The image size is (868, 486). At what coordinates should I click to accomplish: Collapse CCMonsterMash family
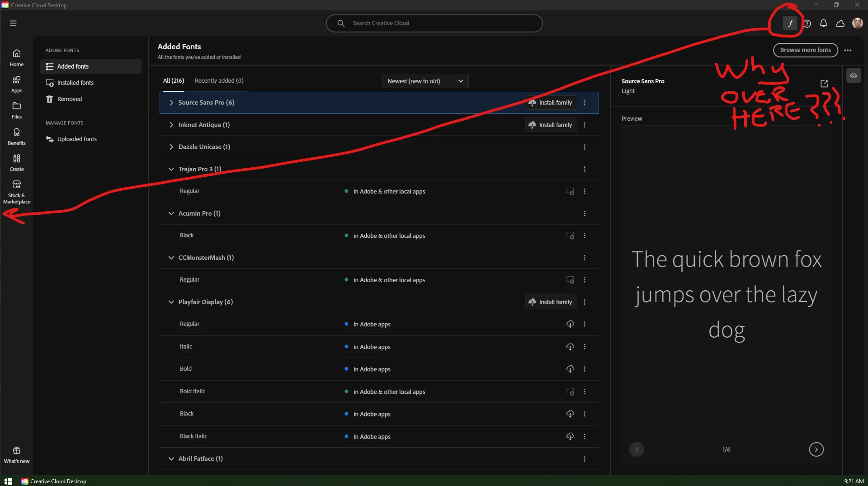click(x=171, y=258)
